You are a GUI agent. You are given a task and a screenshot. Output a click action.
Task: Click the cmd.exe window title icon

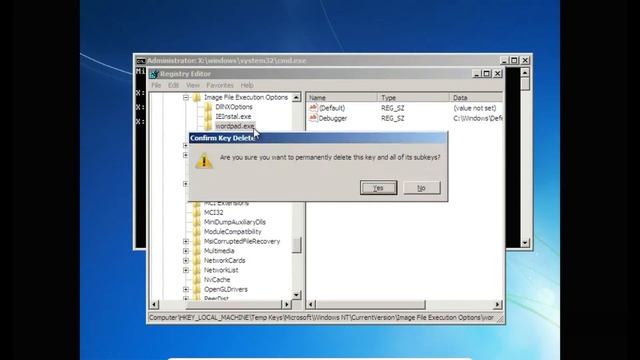coord(141,61)
